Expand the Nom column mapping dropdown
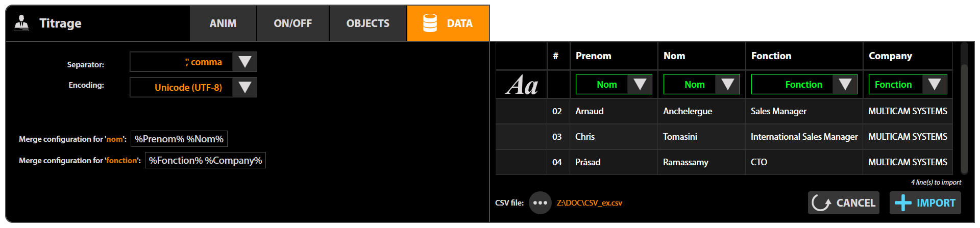Image resolution: width=980 pixels, height=228 pixels. pyautogui.click(x=727, y=84)
